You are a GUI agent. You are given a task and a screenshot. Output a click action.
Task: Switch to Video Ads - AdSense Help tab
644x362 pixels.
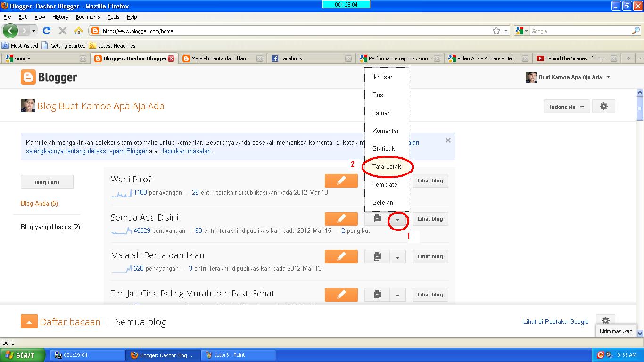488,58
